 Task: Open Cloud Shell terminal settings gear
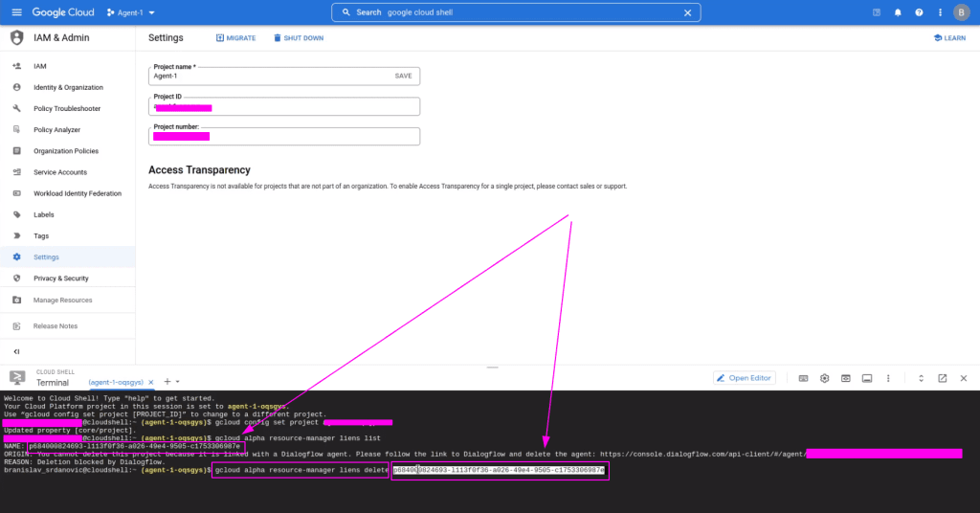tap(825, 379)
